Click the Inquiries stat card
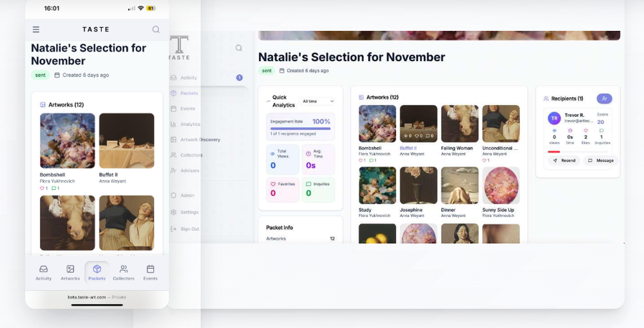This screenshot has width=644, height=328. [x=318, y=190]
